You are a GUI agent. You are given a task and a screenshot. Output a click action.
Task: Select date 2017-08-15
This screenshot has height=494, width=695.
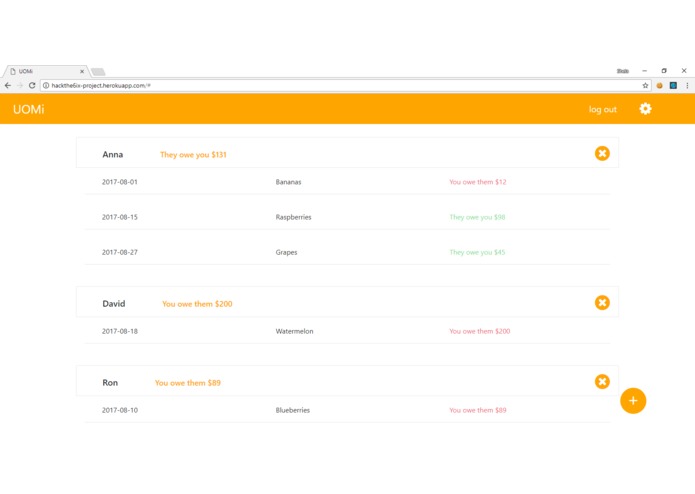tap(120, 217)
